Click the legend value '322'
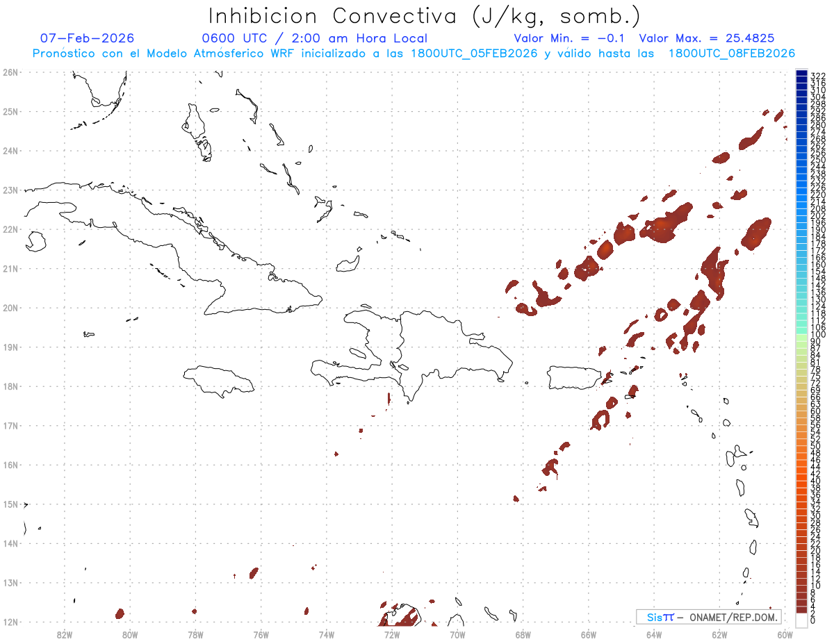834x644 pixels. click(818, 76)
